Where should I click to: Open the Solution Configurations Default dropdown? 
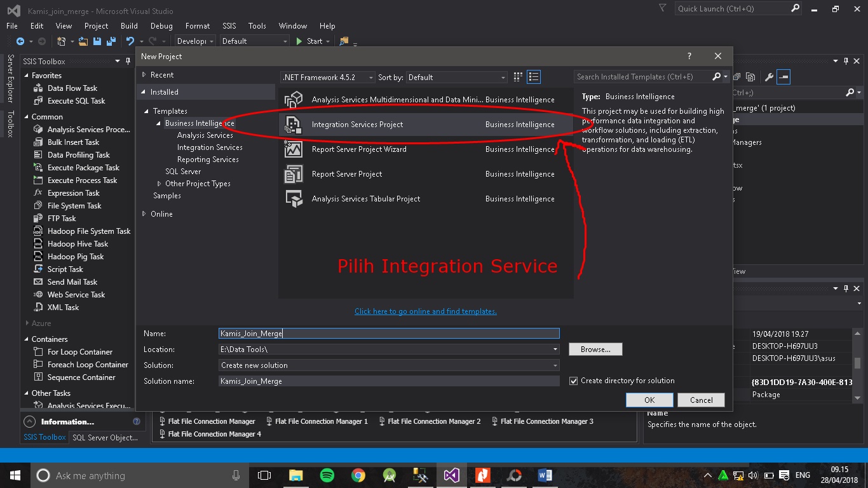(x=254, y=41)
